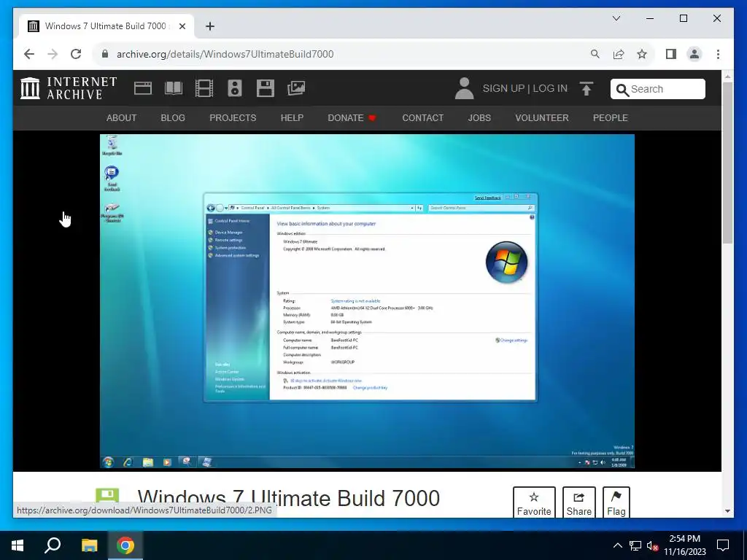Toggle the Chrome side panel

(671, 54)
